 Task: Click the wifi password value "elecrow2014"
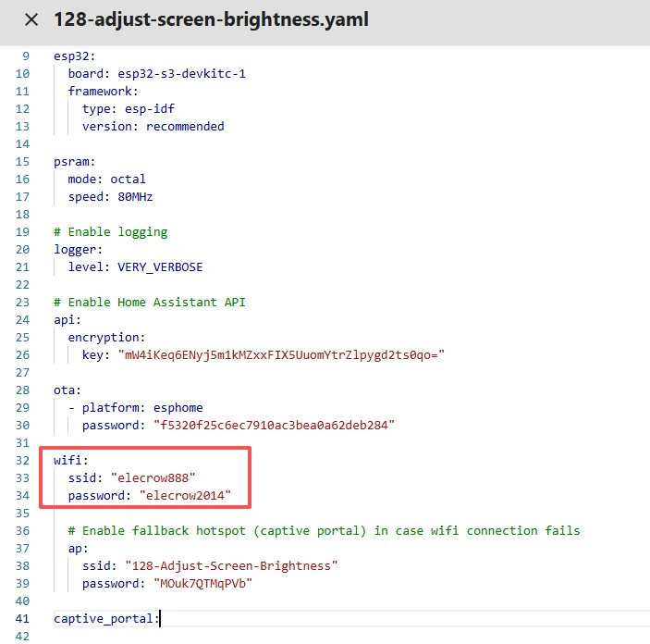coord(195,495)
